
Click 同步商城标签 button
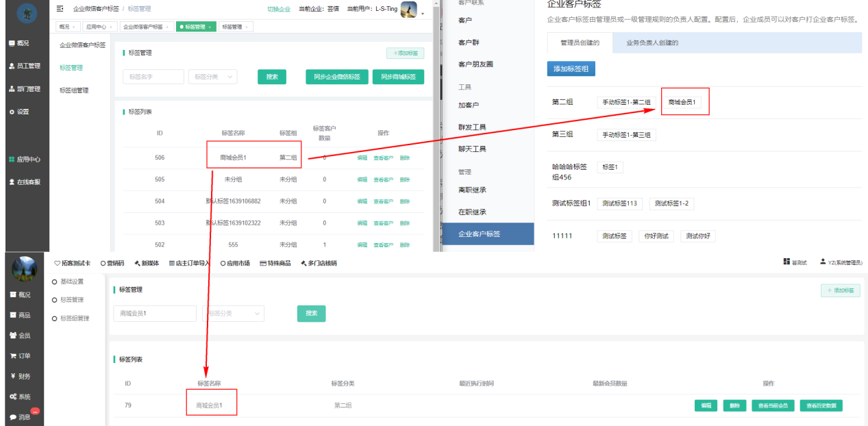pyautogui.click(x=398, y=77)
